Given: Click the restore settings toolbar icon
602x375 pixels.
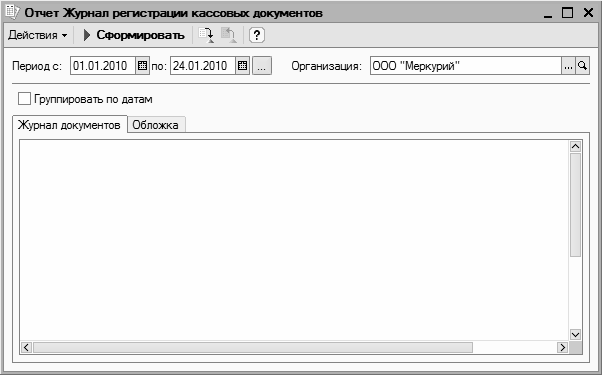Looking at the screenshot, I should (229, 35).
